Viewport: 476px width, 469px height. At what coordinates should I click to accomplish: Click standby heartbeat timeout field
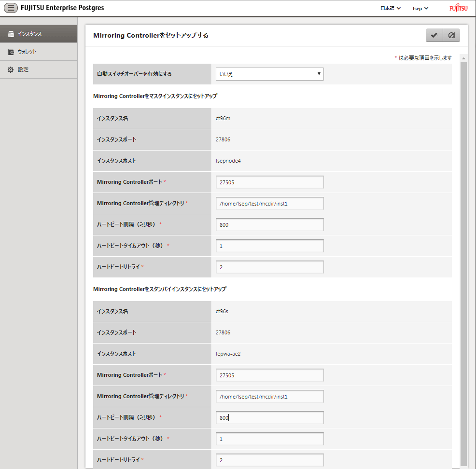[269, 439]
